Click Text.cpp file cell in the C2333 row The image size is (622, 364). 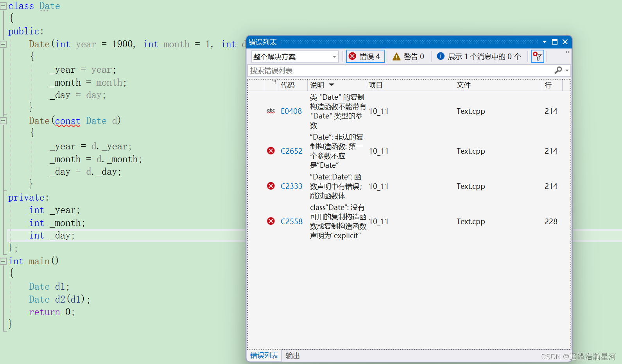471,186
